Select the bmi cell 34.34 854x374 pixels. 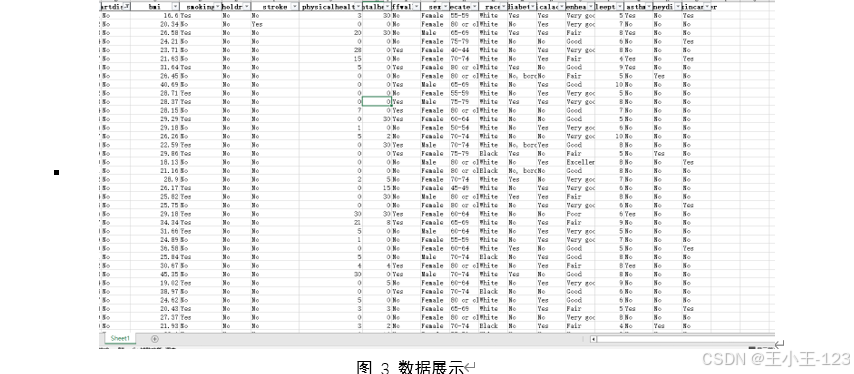(x=155, y=223)
